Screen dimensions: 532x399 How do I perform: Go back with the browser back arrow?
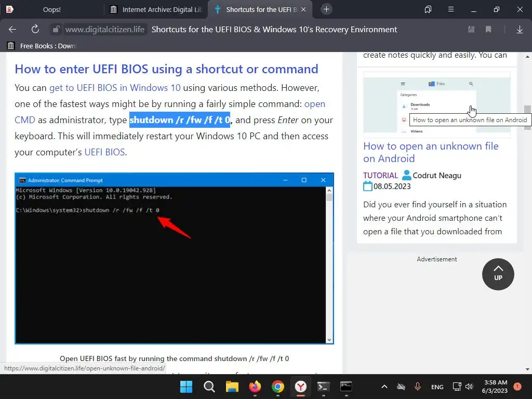pyautogui.click(x=12, y=30)
